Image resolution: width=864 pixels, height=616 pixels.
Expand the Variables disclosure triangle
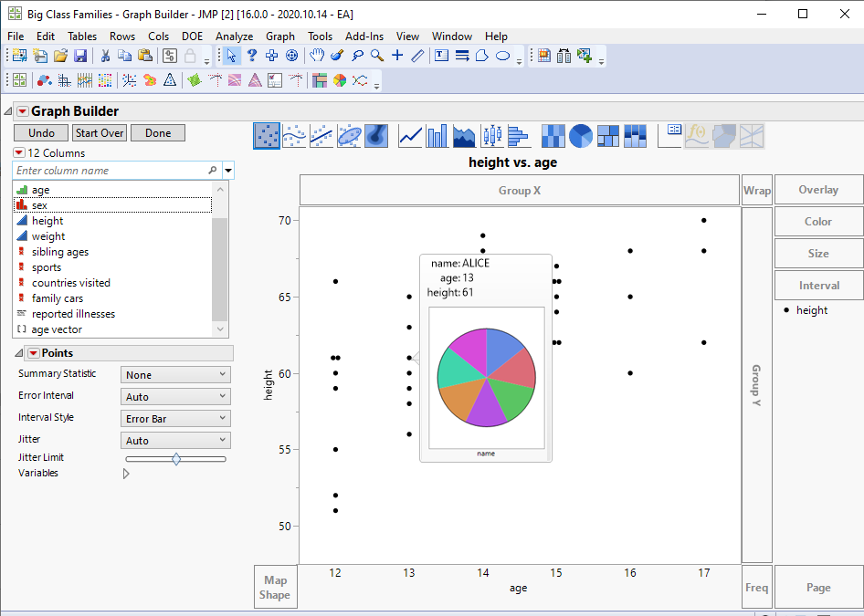126,474
